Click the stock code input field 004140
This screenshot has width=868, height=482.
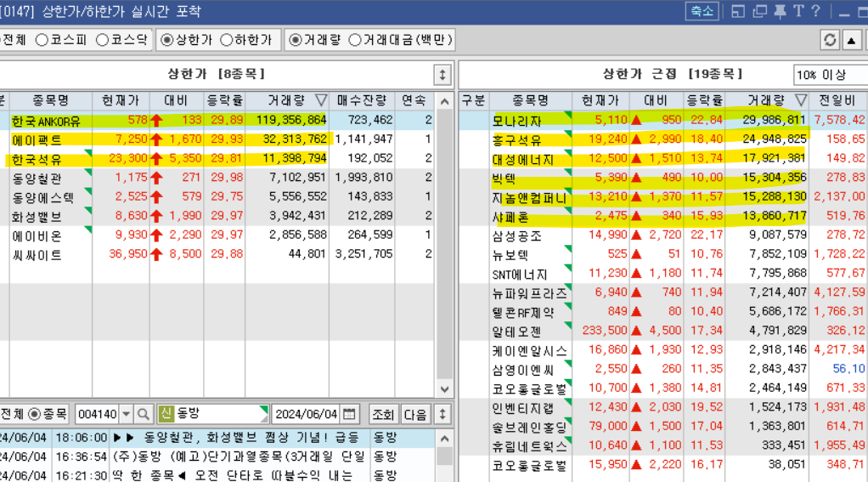[98, 414]
